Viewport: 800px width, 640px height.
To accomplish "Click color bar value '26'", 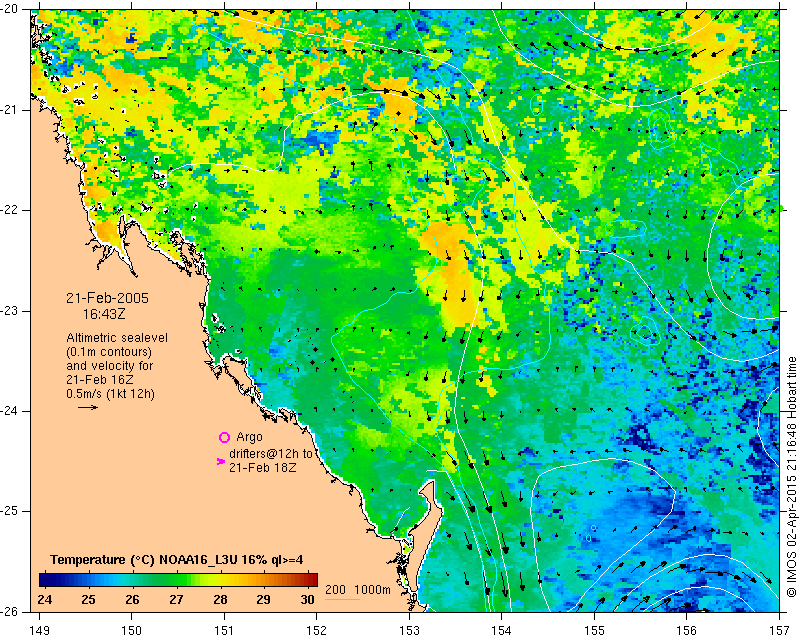I will pyautogui.click(x=132, y=599).
